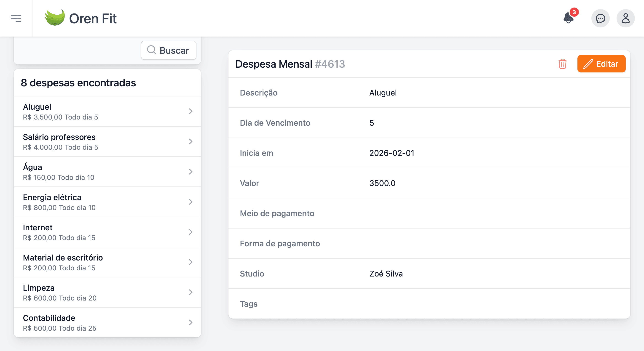Select the Água expense
644x351 pixels.
click(x=107, y=172)
